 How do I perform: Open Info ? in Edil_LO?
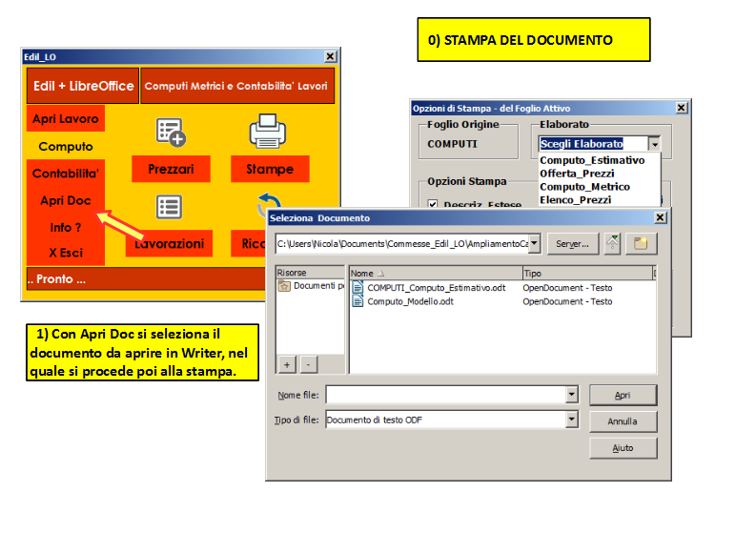coord(66,227)
